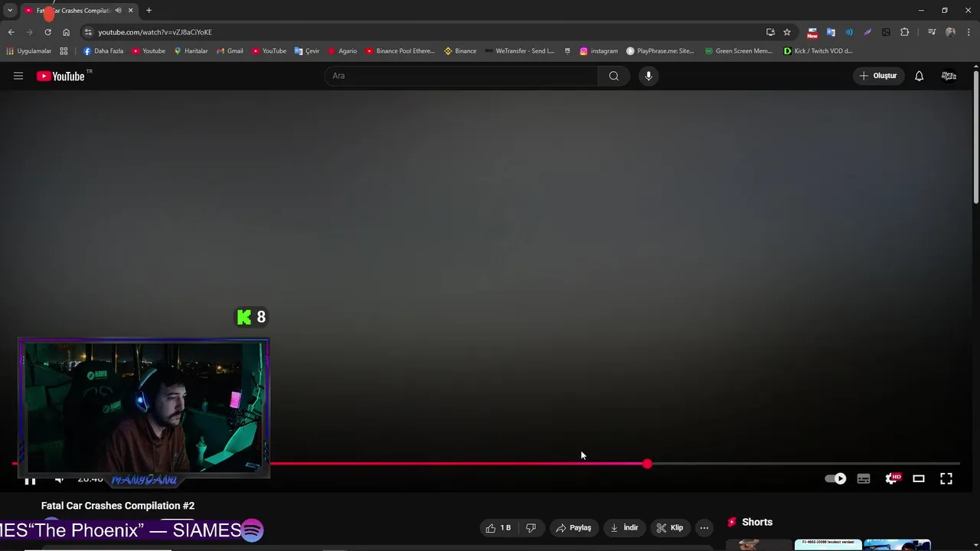This screenshot has height=551, width=980.
Task: Open the instagram bookmark
Action: 599,51
